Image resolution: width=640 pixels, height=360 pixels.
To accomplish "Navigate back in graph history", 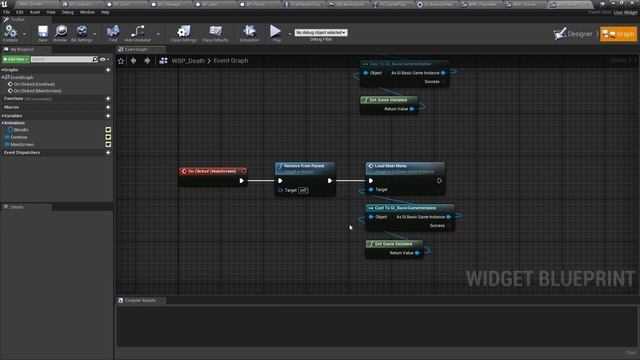I will click(x=133, y=61).
